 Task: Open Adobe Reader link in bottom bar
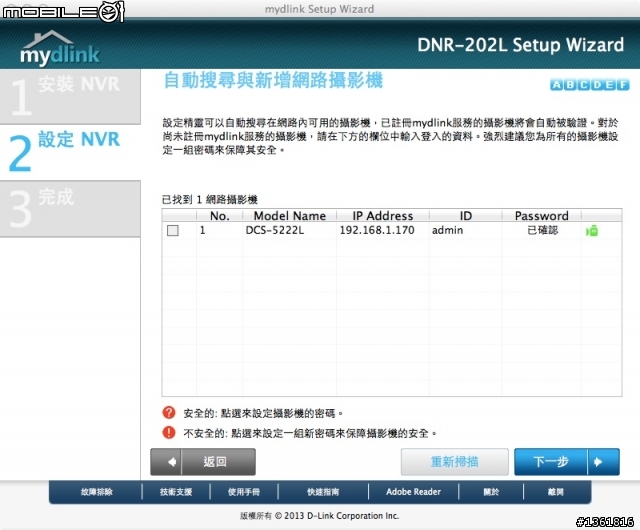413,492
